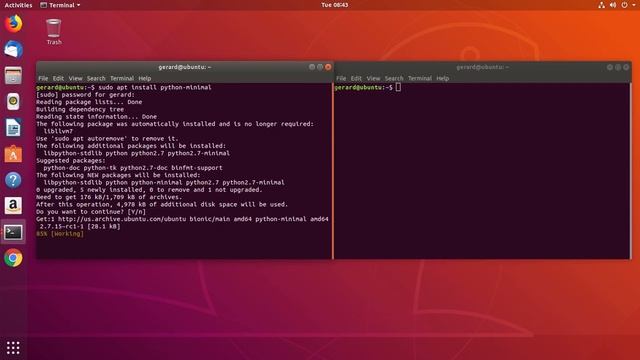Viewport: 640px width, 360px height.
Task: Open Terminal menu in left terminal
Action: click(x=122, y=78)
